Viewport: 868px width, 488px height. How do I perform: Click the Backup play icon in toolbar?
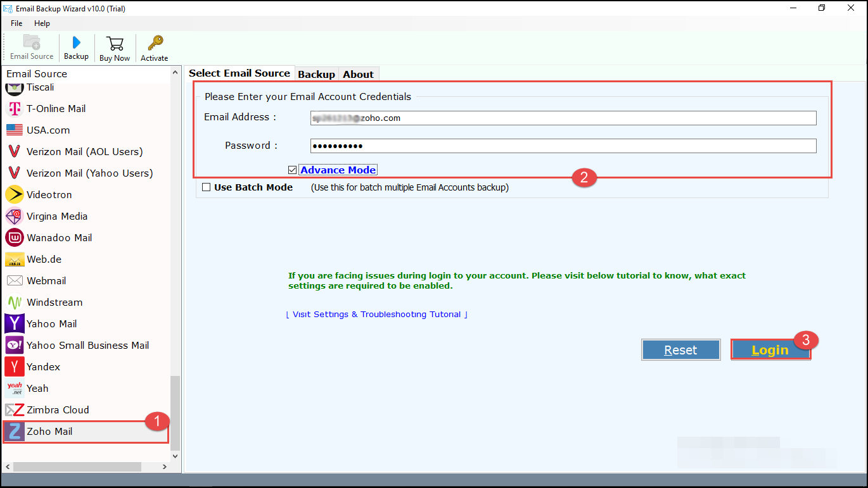76,43
